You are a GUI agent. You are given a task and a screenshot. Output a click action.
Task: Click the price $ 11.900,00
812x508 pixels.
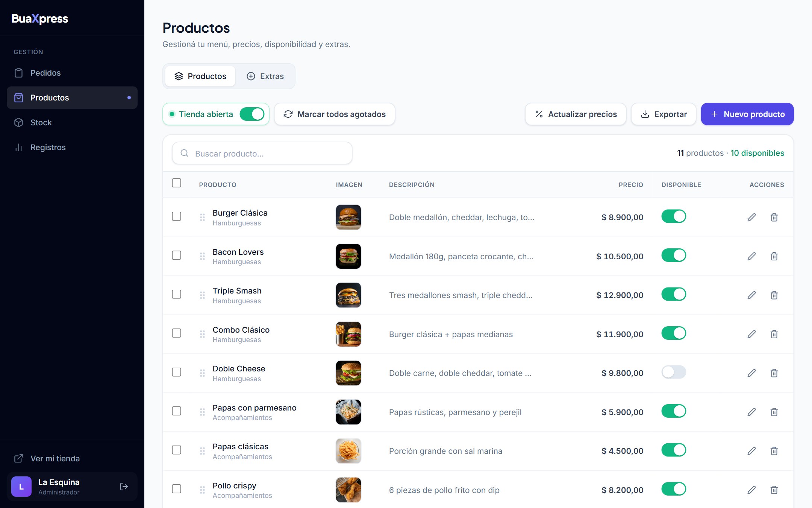tap(620, 334)
